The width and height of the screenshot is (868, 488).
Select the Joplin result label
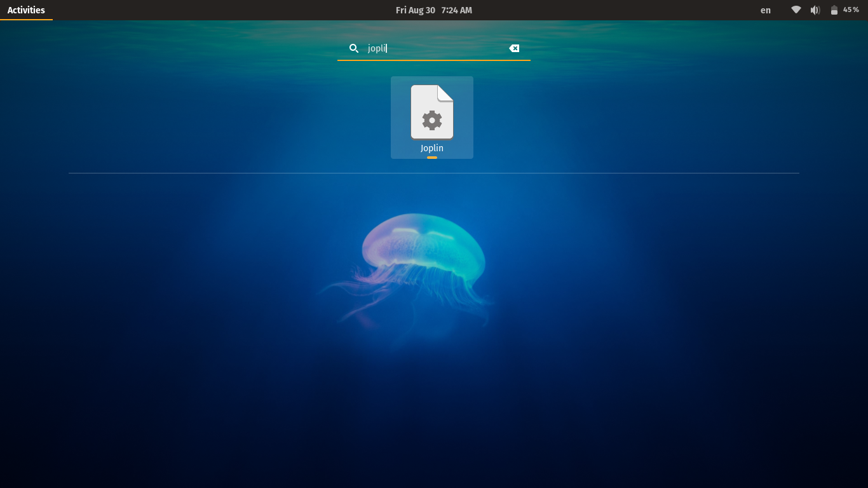(432, 148)
